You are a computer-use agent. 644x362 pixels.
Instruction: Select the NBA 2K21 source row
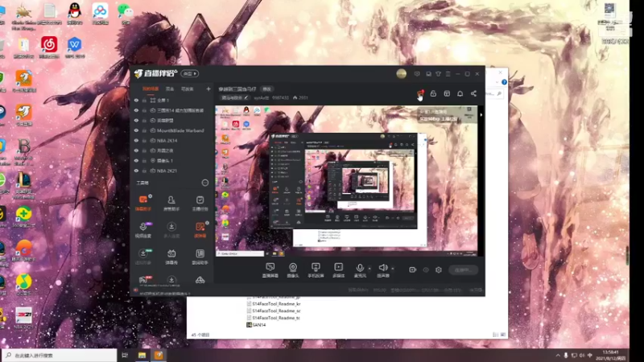(x=172, y=171)
